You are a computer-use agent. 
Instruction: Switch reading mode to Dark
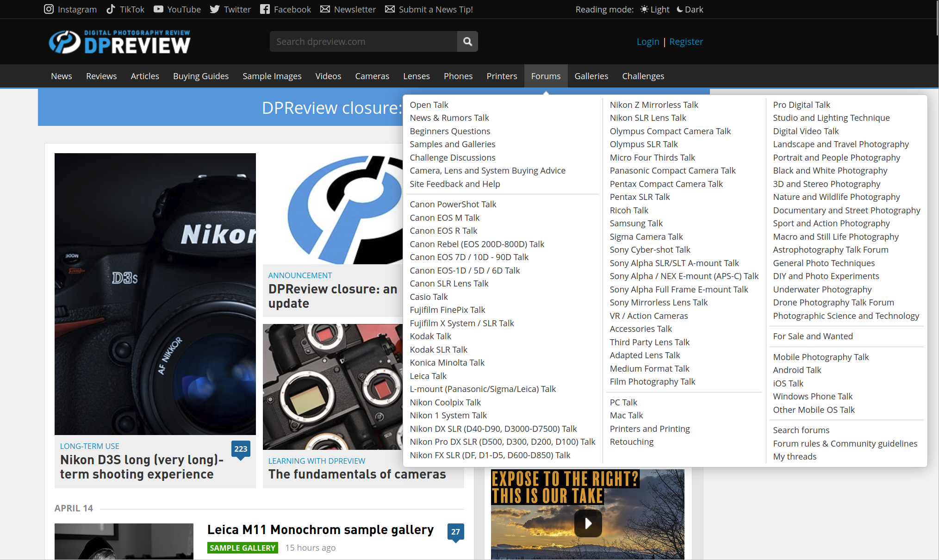pos(690,9)
